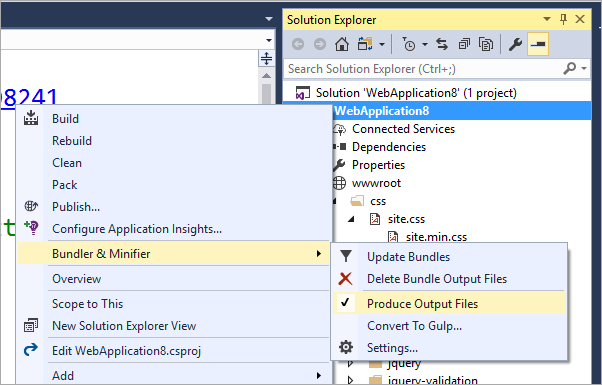Open the editor tab list dropdown arrow
Image resolution: width=602 pixels, height=385 pixels.
tap(269, 19)
